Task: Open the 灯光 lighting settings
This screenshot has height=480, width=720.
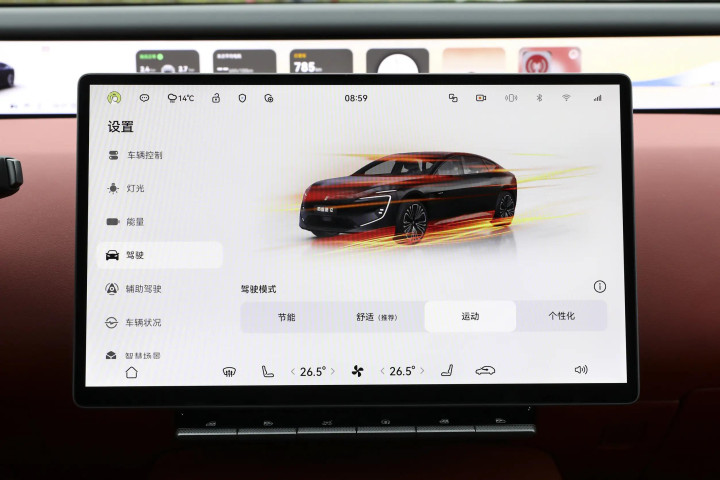Action: point(160,188)
